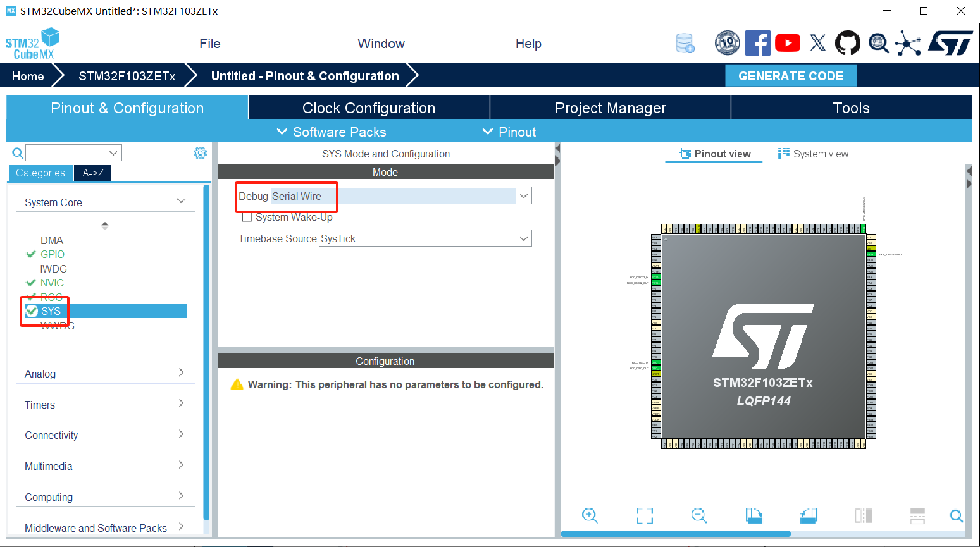Open the ST Facebook page icon
980x547 pixels.
[757, 43]
